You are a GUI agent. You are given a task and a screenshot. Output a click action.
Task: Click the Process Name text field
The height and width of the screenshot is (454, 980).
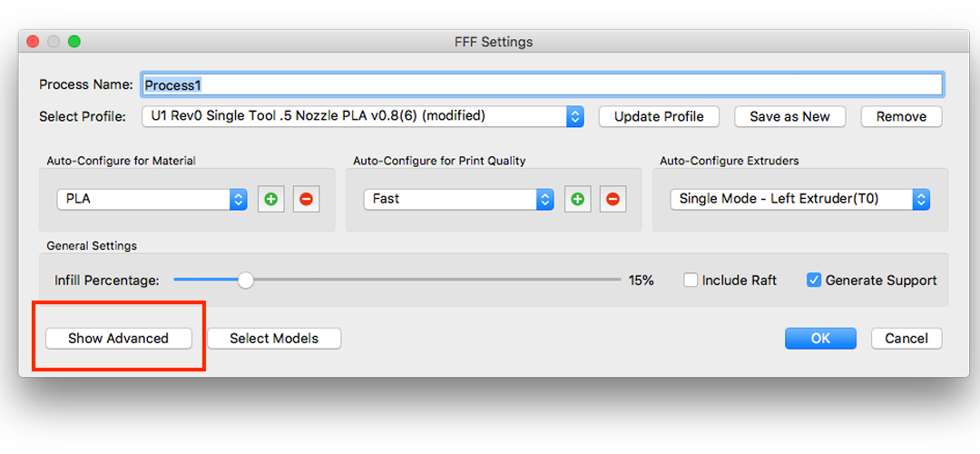point(542,84)
